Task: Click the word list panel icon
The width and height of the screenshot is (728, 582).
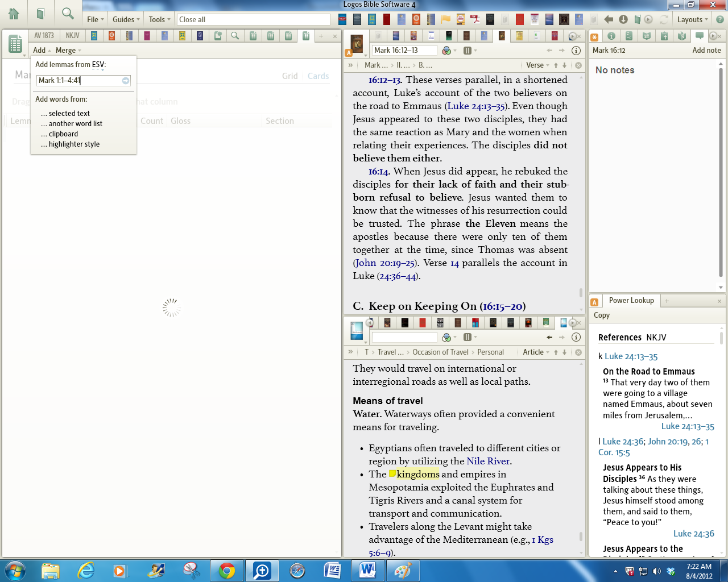Action: pyautogui.click(x=15, y=43)
